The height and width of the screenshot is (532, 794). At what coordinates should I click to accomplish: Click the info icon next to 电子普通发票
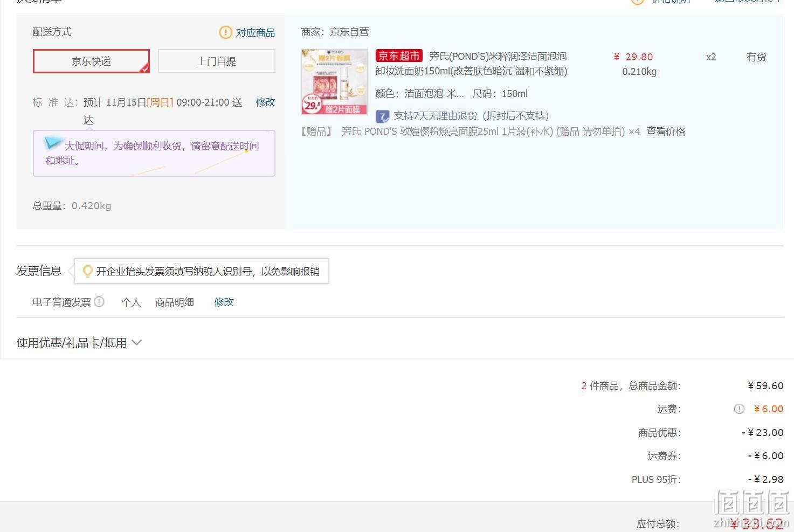click(x=99, y=302)
